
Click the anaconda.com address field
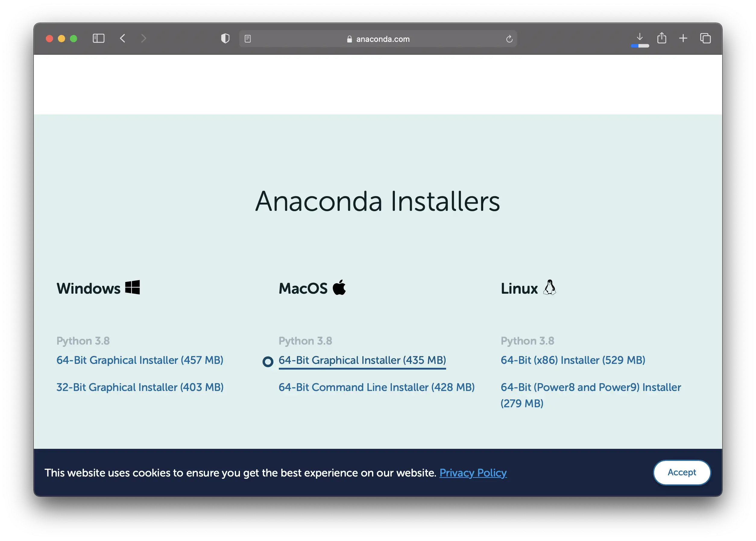tap(383, 39)
